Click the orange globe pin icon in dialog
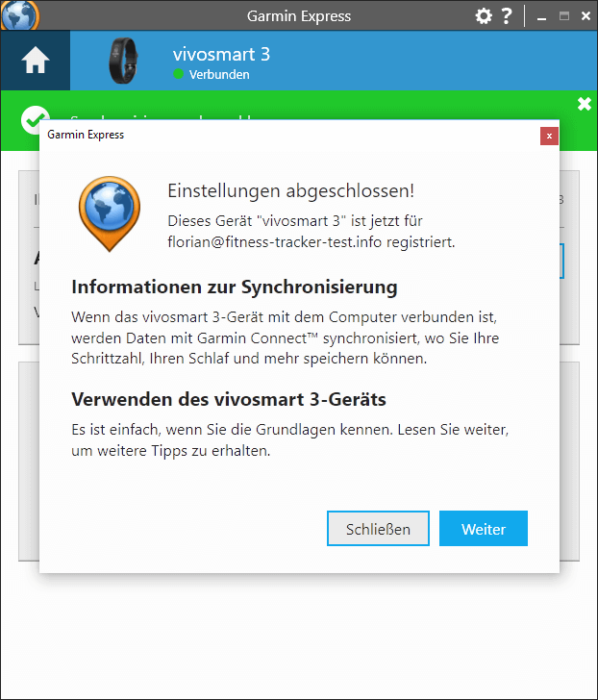The width and height of the screenshot is (598, 700). coord(110,213)
